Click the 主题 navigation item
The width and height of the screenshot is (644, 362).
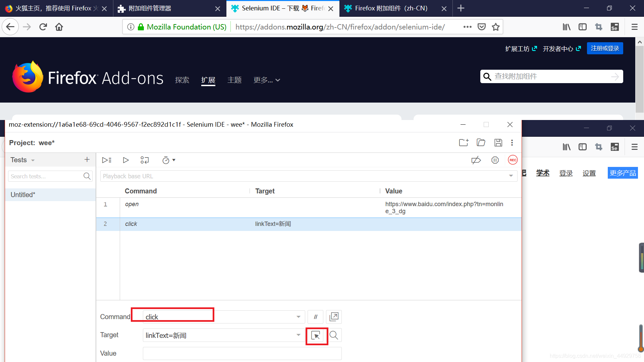click(234, 80)
